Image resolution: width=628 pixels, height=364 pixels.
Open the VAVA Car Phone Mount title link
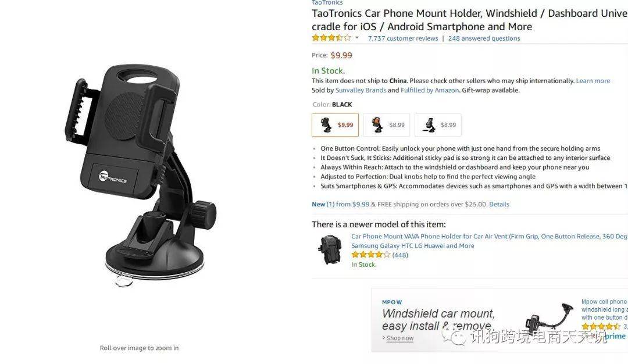point(490,241)
